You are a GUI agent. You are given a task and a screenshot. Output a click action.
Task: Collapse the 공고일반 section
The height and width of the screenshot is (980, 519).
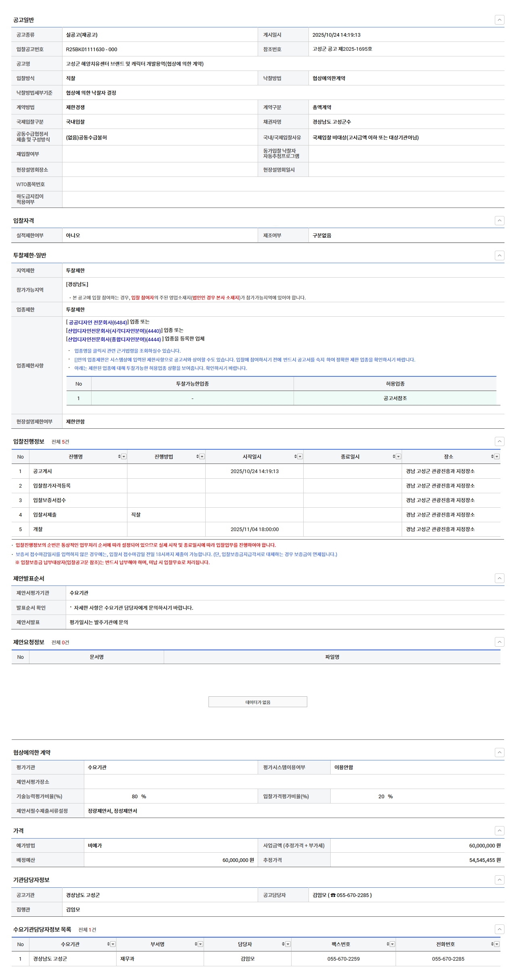[x=499, y=20]
